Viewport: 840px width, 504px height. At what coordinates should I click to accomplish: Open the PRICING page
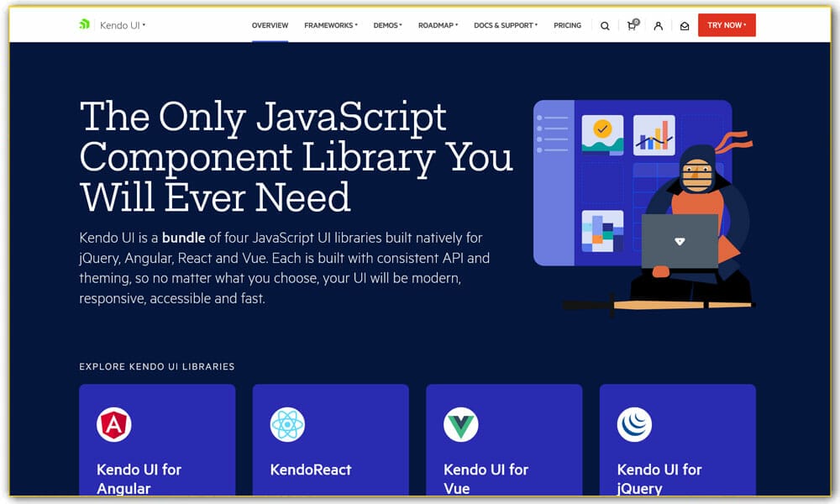click(567, 25)
